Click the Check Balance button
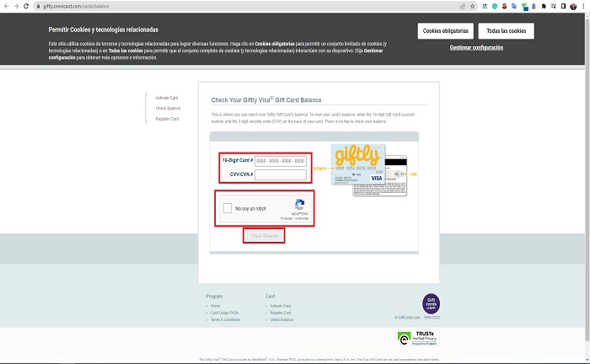Screen dimensions: 590x364 (x=264, y=236)
